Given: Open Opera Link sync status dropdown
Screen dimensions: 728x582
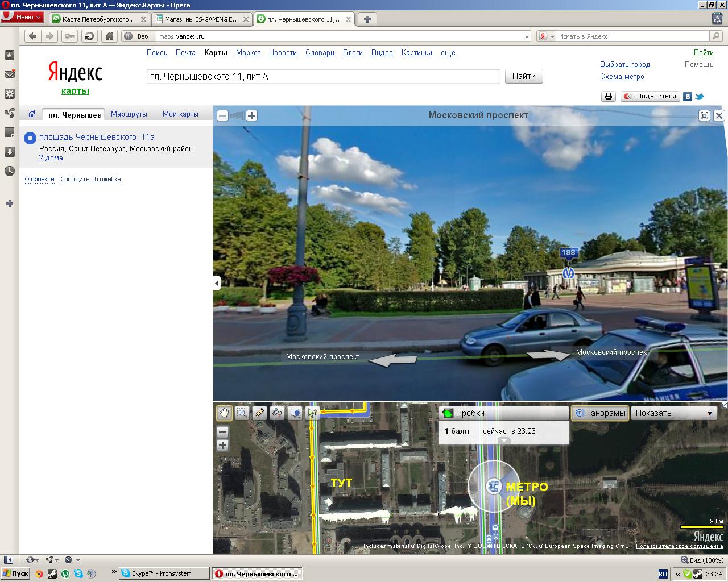Looking at the screenshot, I should [32, 560].
